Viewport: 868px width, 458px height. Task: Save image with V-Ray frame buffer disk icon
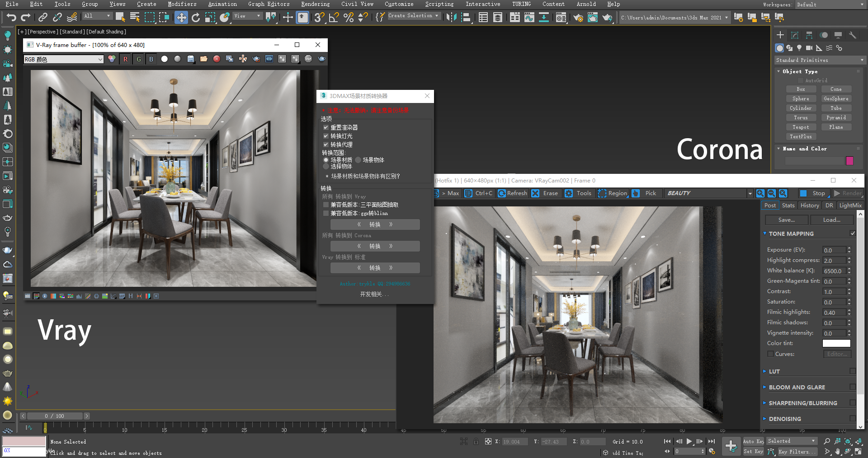191,59
